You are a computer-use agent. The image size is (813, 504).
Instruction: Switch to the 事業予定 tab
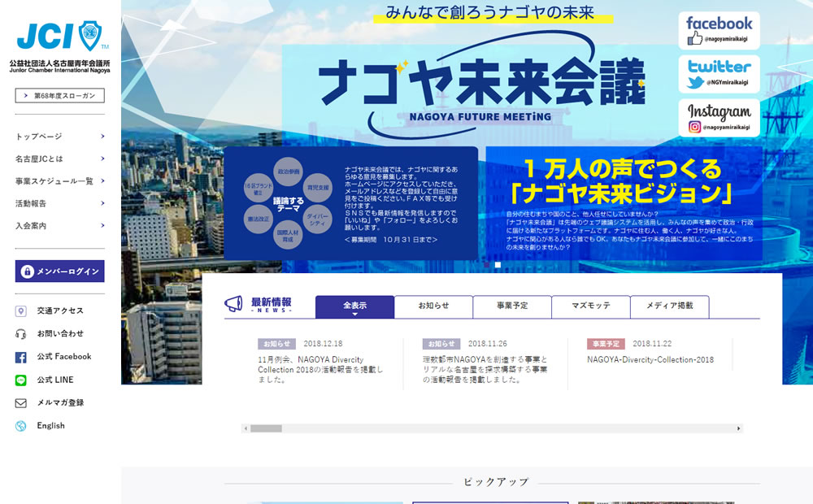(x=511, y=306)
